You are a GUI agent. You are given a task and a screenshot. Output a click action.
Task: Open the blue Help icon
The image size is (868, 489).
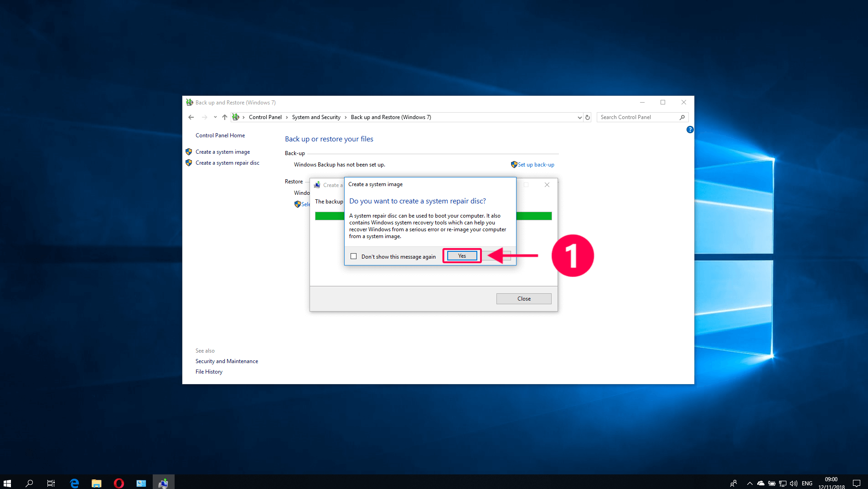tap(690, 130)
